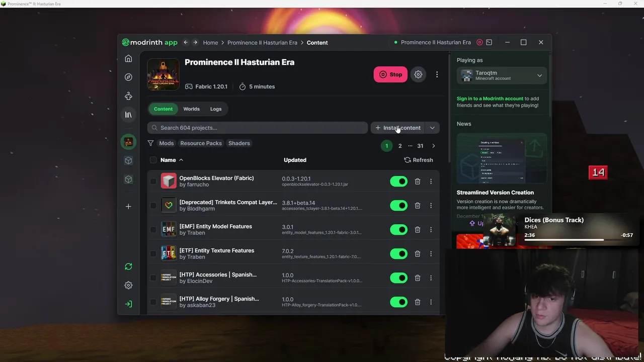Go back with the left arrow button

[x=186, y=42]
